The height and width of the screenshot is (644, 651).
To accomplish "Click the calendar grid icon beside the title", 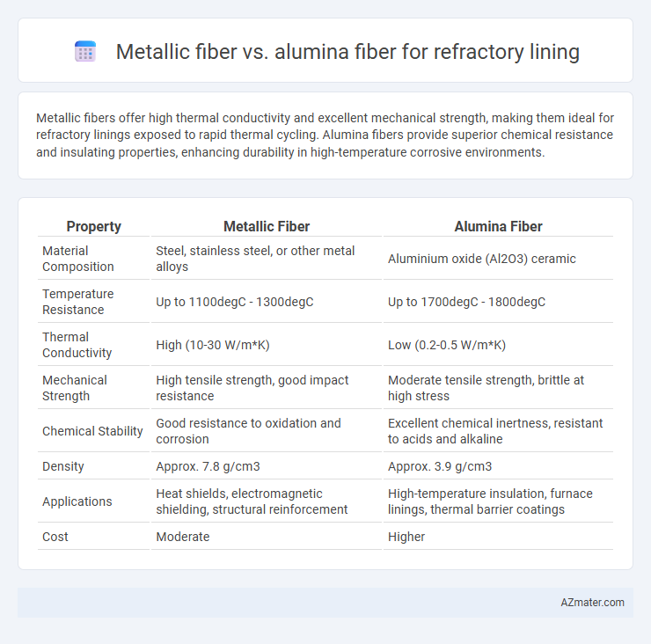I will pyautogui.click(x=85, y=52).
